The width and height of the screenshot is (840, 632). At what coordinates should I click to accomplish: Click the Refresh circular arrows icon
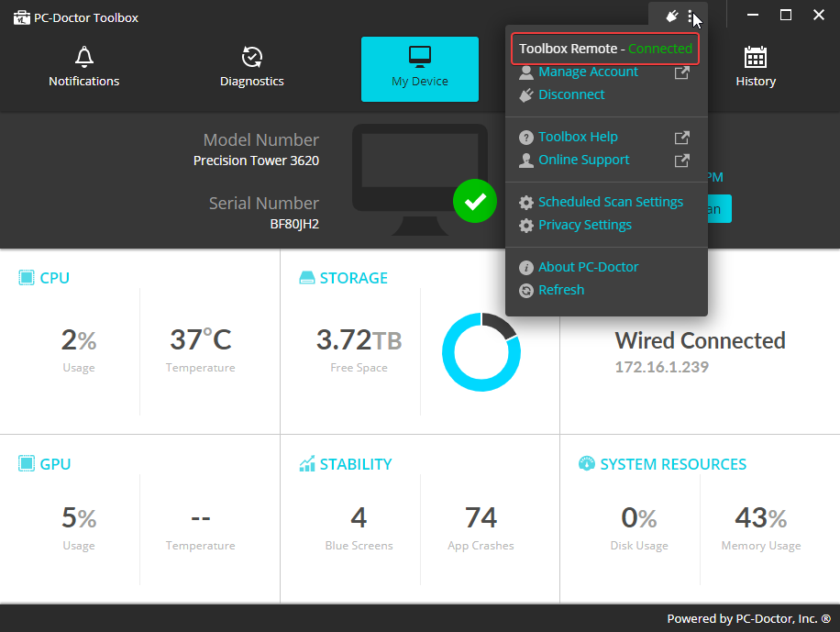point(526,291)
